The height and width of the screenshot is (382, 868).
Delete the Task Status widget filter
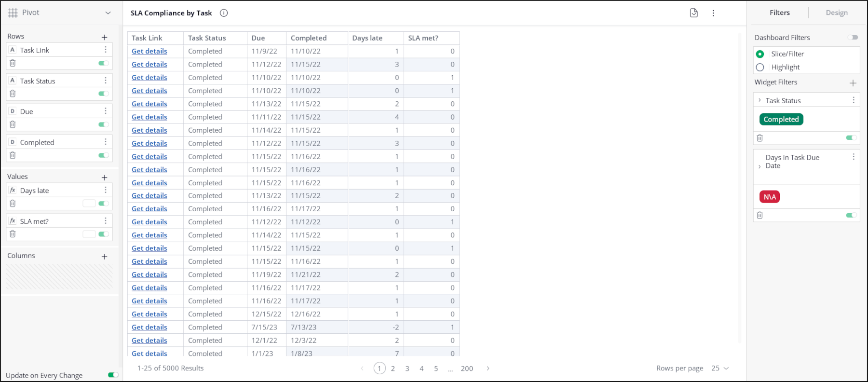pos(760,138)
